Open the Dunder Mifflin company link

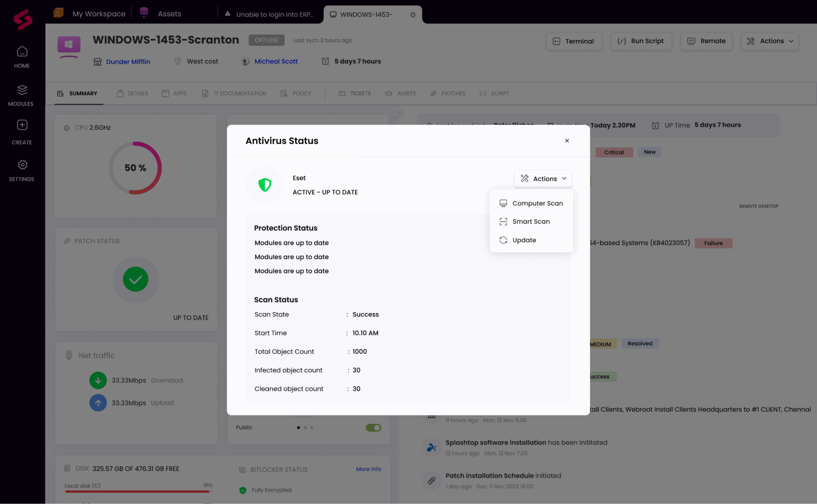(128, 61)
